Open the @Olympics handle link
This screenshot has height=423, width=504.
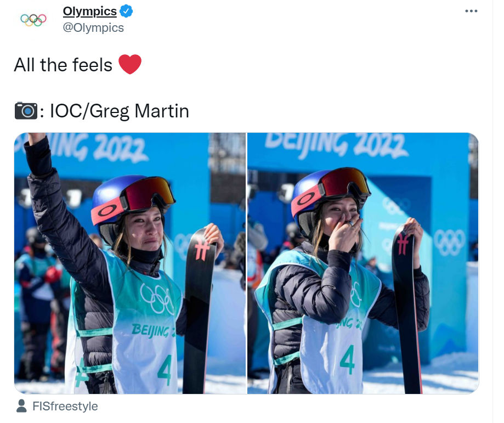tap(93, 27)
